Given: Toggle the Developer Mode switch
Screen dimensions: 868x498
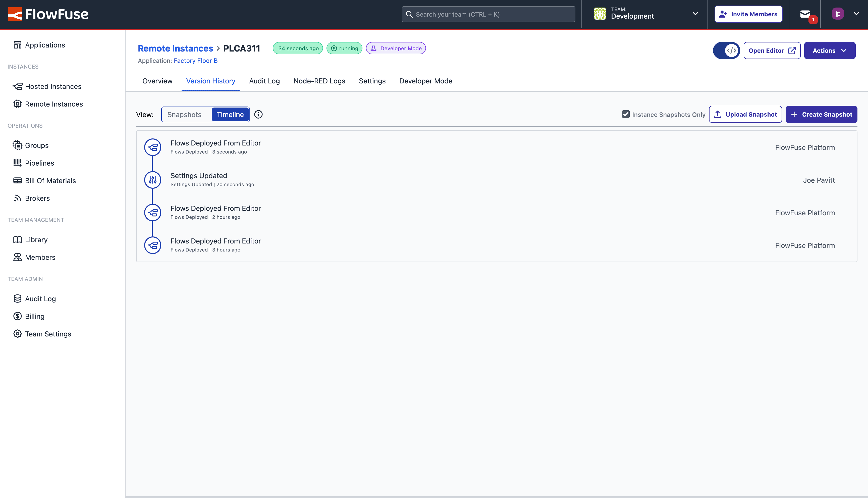Looking at the screenshot, I should pos(726,50).
